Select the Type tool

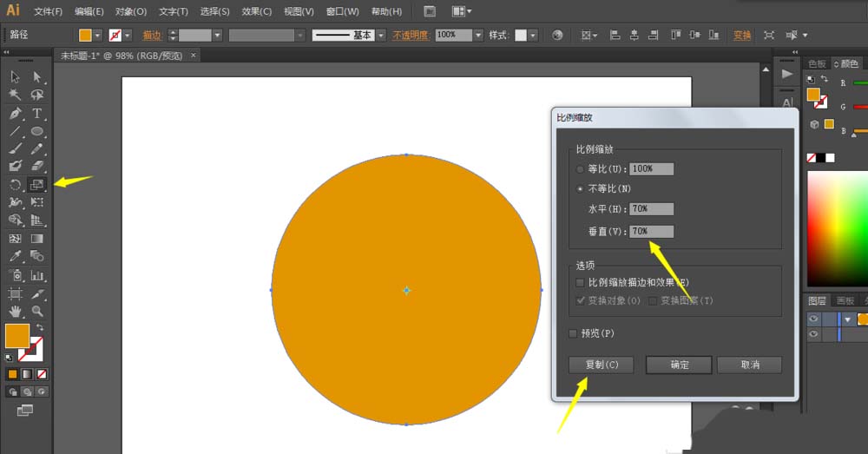click(x=37, y=114)
